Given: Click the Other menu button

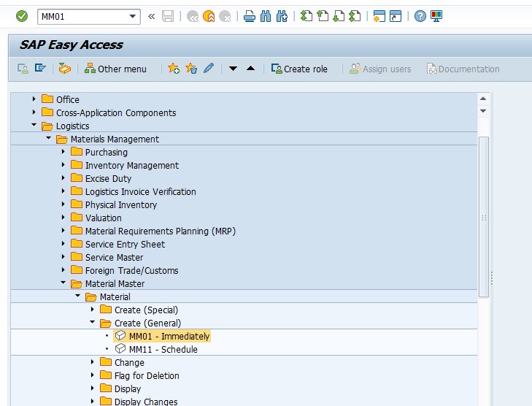Looking at the screenshot, I should click(115, 69).
